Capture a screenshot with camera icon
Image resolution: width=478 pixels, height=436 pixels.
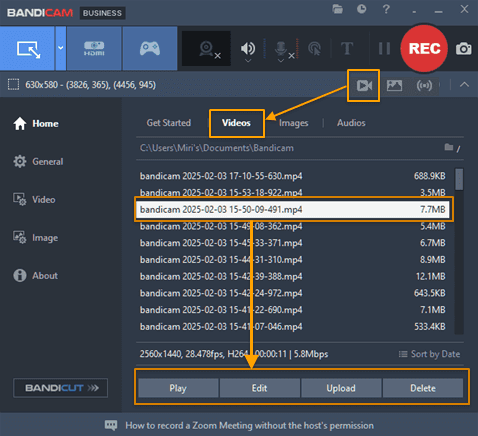click(464, 49)
